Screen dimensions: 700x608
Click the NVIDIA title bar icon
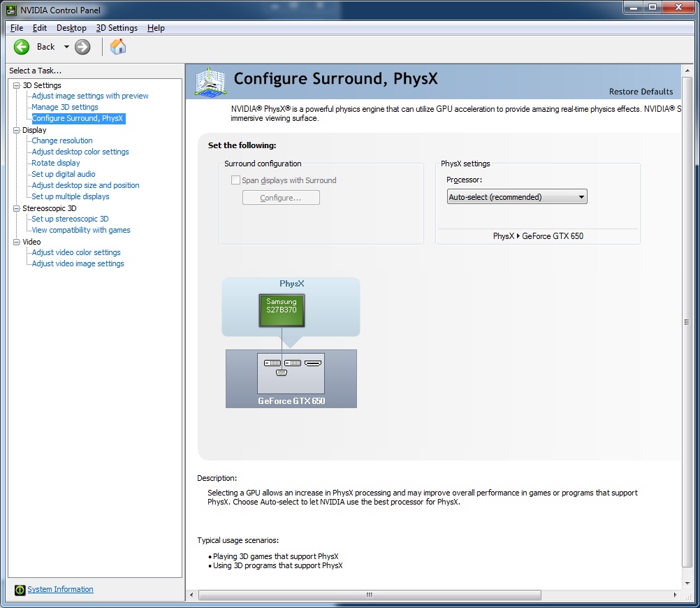pyautogui.click(x=11, y=10)
